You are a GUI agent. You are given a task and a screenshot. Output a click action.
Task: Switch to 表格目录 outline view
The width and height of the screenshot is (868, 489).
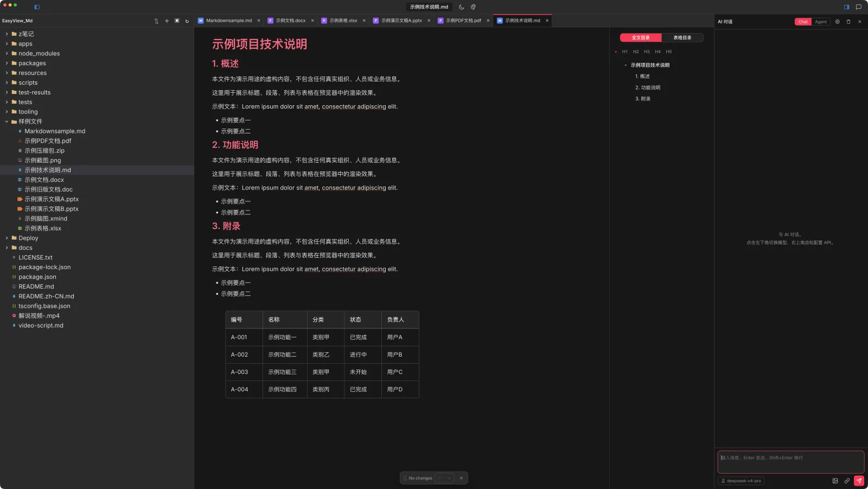[x=682, y=37]
